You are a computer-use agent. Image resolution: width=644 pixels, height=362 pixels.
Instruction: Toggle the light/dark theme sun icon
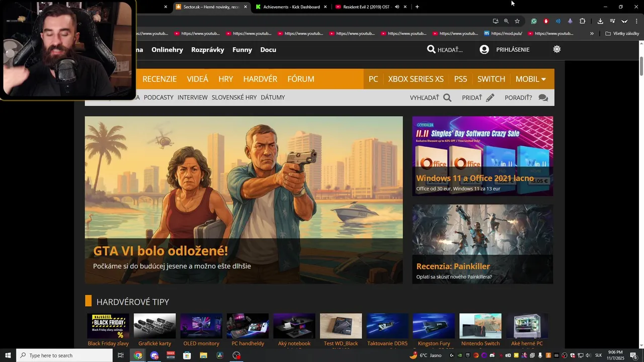coord(556,49)
